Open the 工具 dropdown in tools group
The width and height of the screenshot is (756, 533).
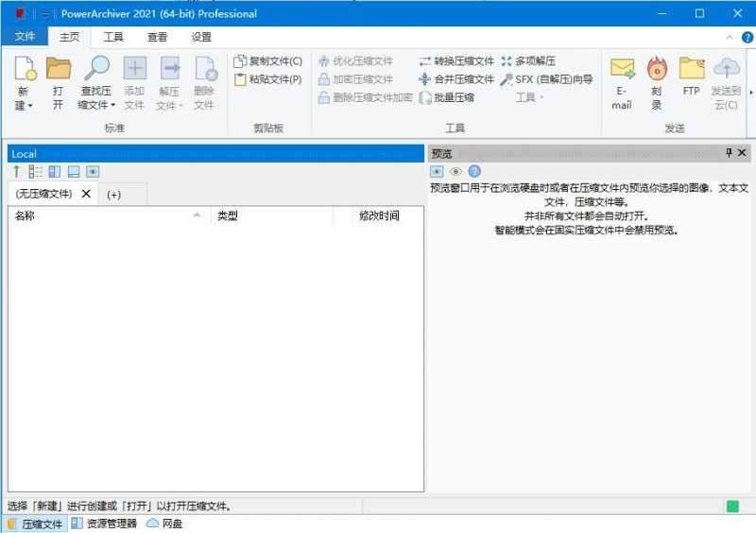tap(529, 97)
